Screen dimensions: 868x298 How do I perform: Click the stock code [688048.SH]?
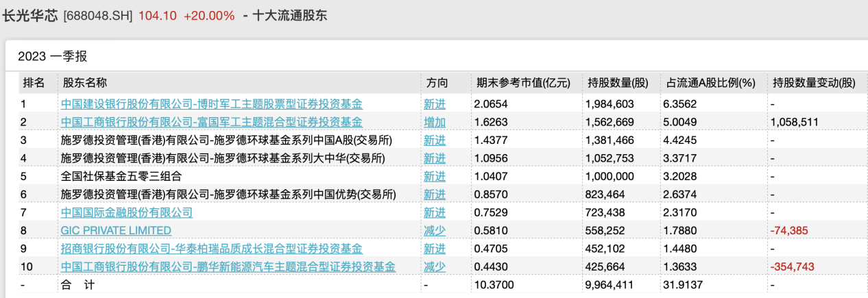[x=98, y=16]
